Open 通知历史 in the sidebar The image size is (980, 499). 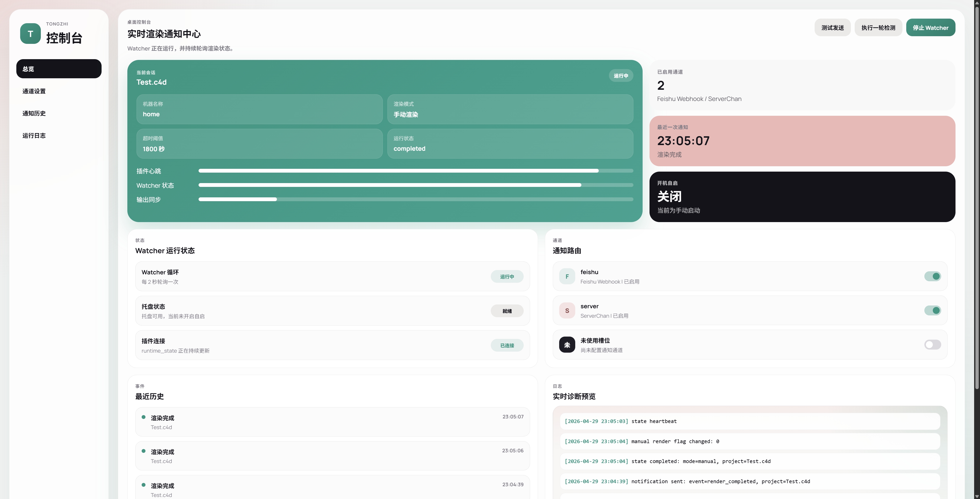coord(59,113)
